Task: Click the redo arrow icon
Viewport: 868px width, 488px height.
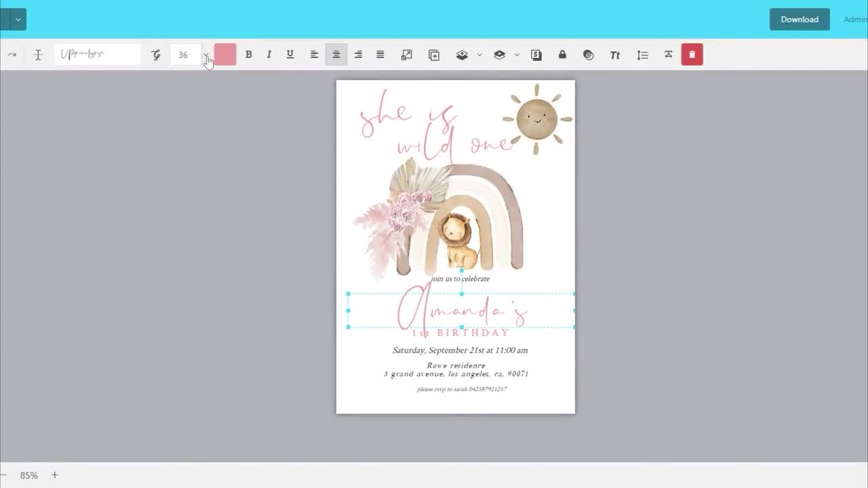Action: (x=12, y=55)
